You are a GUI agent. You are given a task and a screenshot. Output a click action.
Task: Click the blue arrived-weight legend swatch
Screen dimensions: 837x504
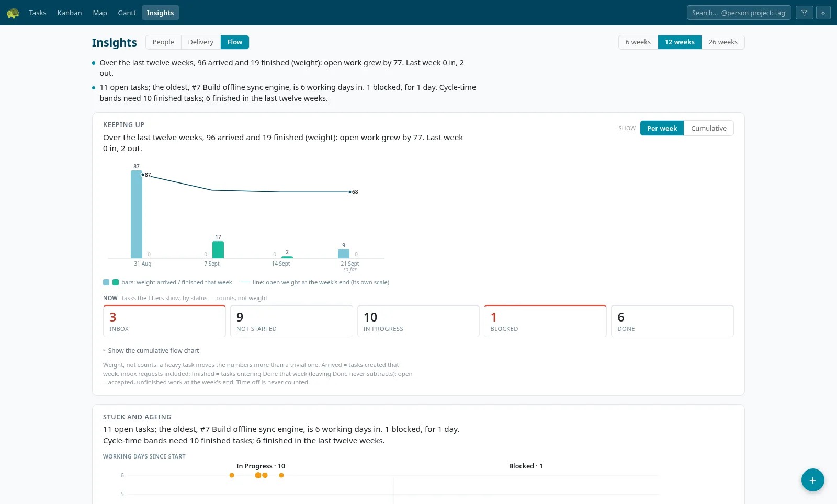pos(106,282)
